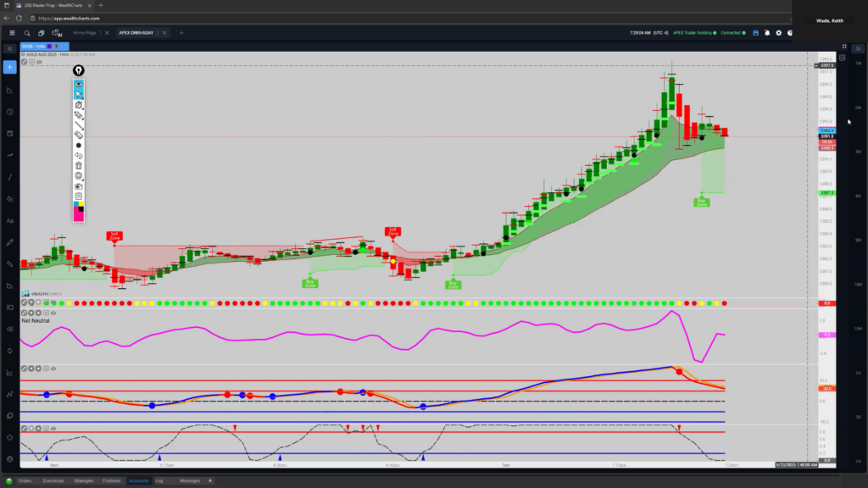
Task: Switch to Home Page tab
Action: tap(85, 33)
